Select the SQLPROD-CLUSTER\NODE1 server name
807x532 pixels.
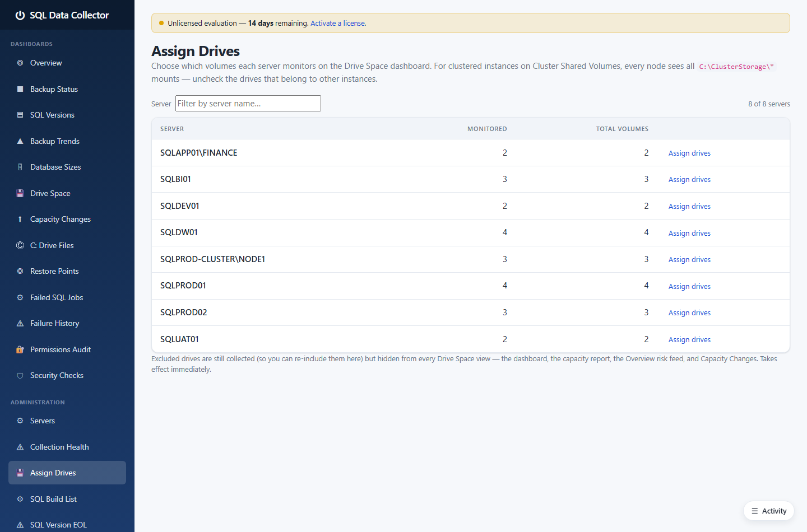[212, 259]
